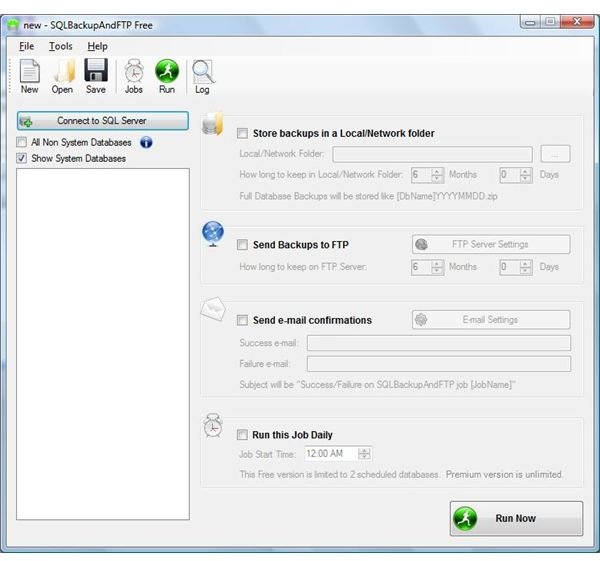Screen dimensions: 600x561
Task: Enable Send e-mail confirmations checkbox
Action: [x=242, y=320]
